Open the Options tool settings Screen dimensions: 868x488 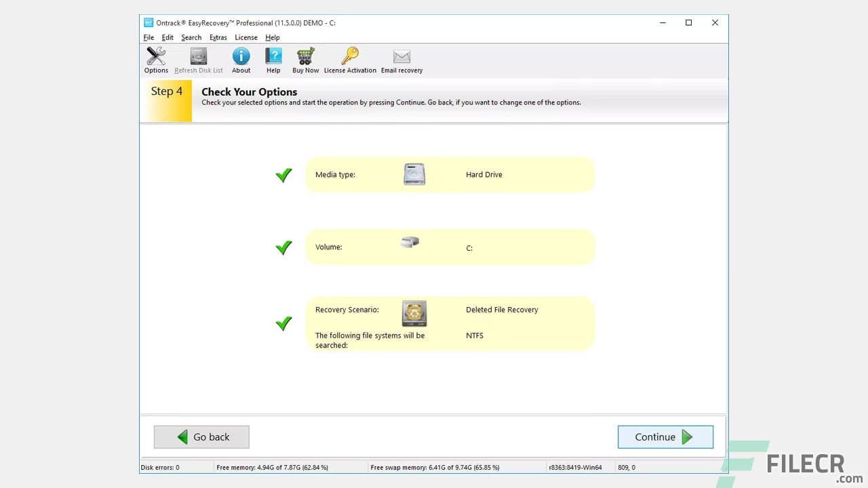click(155, 60)
